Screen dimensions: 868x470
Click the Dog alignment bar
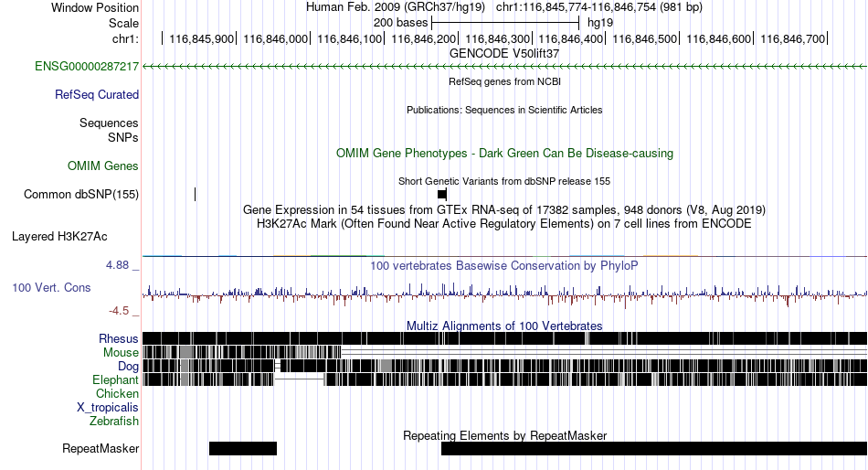(x=504, y=366)
